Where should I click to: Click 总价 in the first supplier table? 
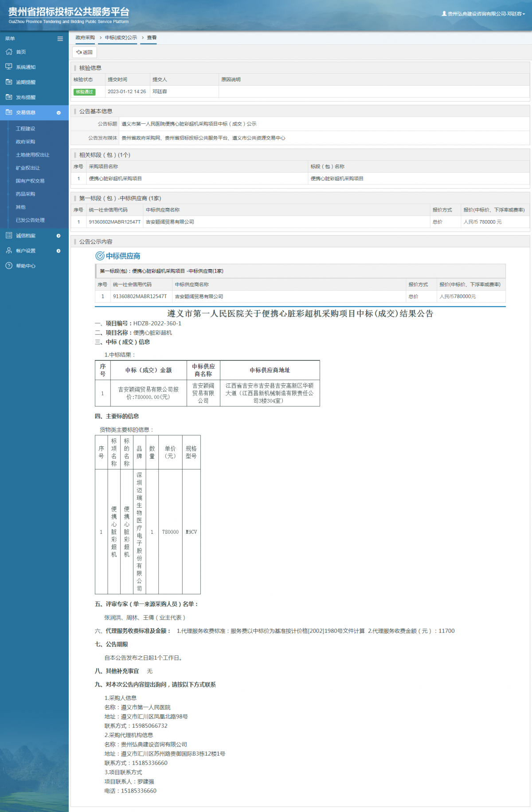pyautogui.click(x=437, y=222)
